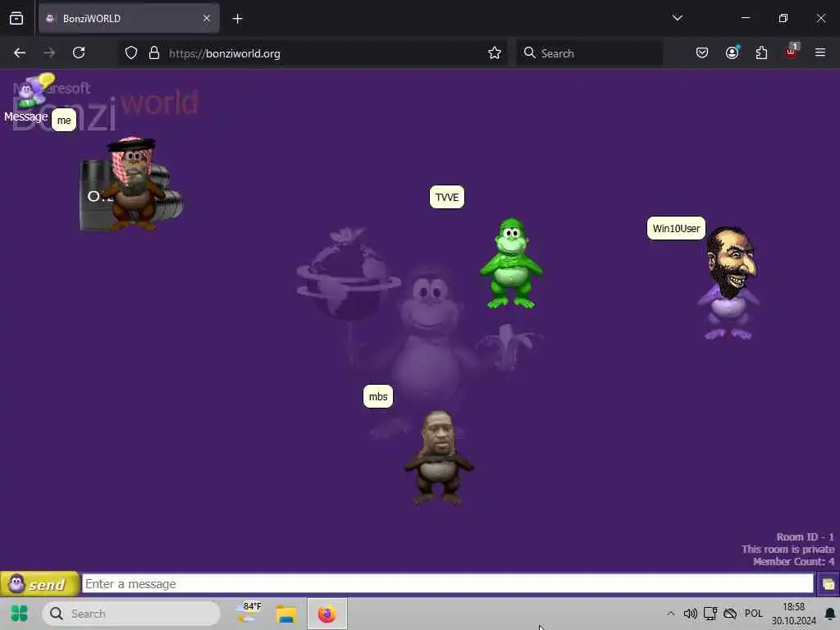Viewport: 840px width, 630px height.
Task: Click the Win10User purple Bonzi character
Action: (x=729, y=283)
